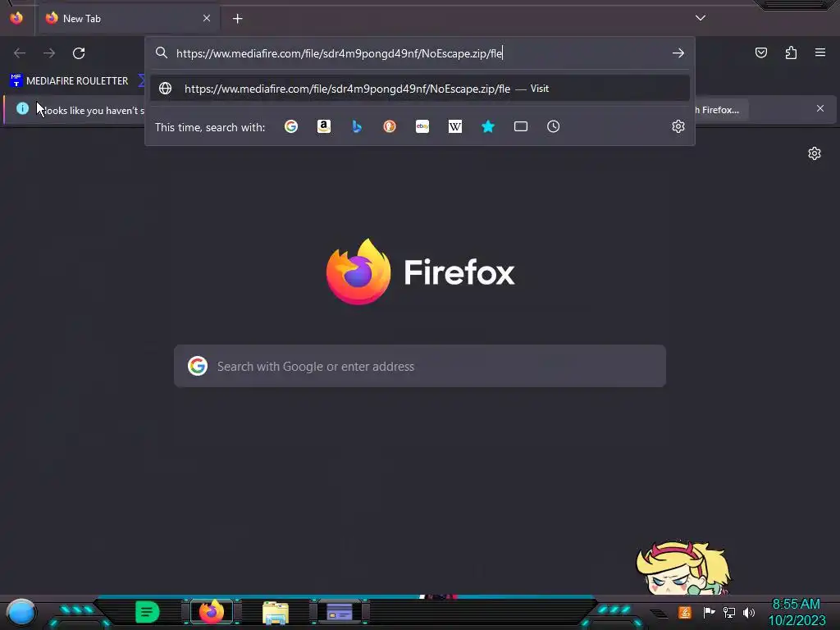Image resolution: width=840 pixels, height=630 pixels.
Task: Search this time with Google
Action: pos(291,126)
